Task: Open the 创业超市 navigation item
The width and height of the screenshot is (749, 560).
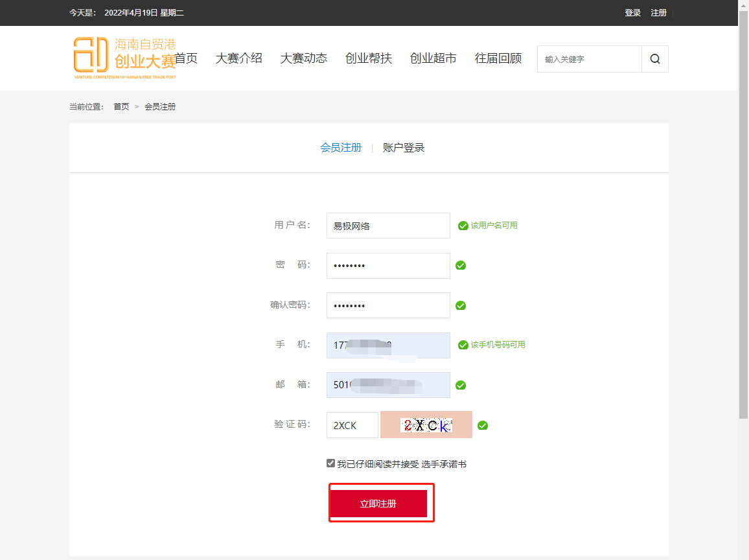Action: coord(433,58)
